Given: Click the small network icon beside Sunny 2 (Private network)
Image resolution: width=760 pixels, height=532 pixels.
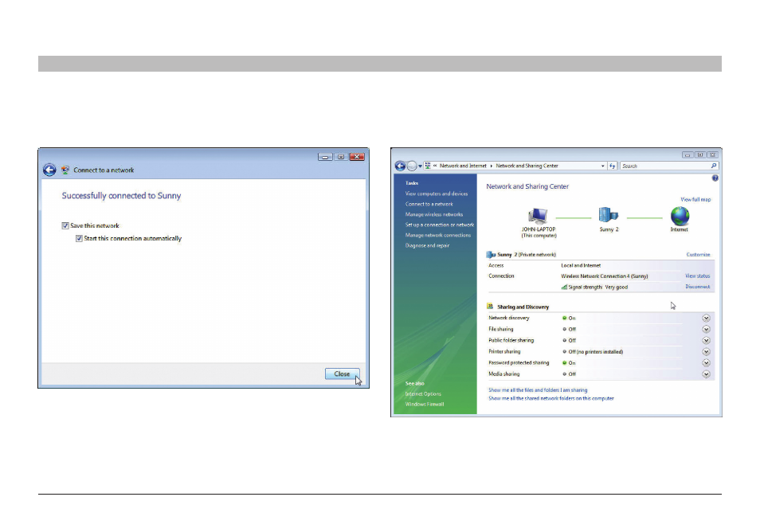Looking at the screenshot, I should 491,254.
